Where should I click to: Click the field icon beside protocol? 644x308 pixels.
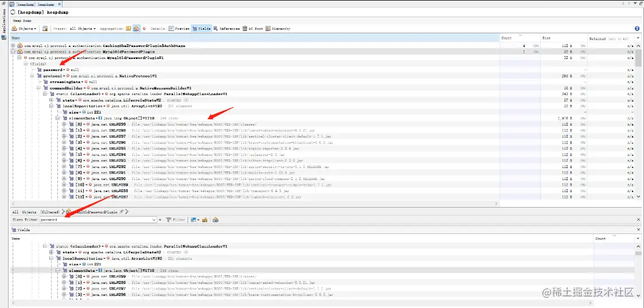pyautogui.click(x=40, y=76)
